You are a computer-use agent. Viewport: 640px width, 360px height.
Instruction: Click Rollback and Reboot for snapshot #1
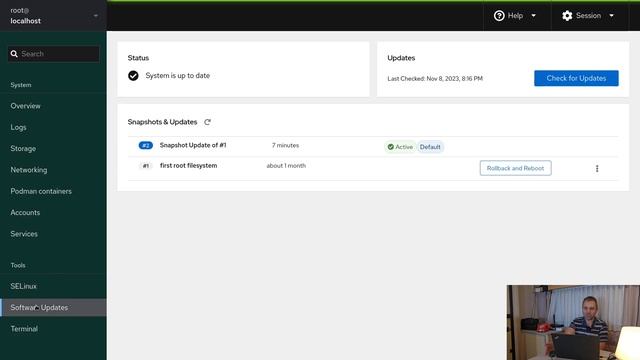[515, 168]
